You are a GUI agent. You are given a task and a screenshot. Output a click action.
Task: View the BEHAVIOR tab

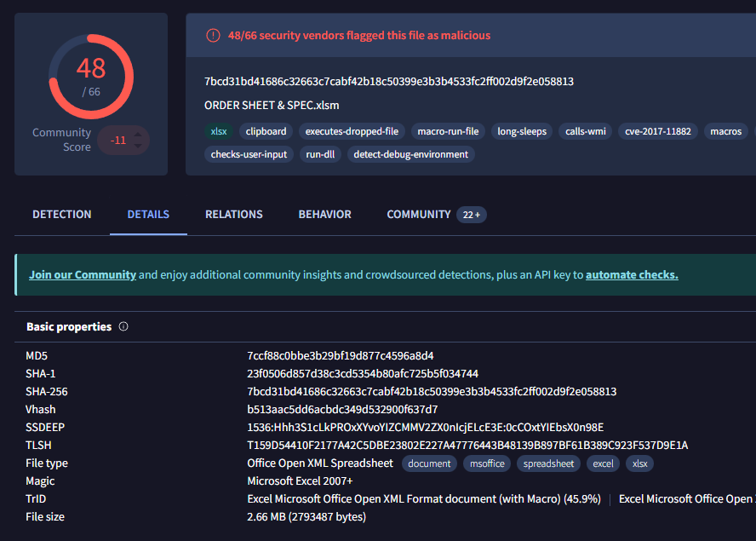[x=324, y=215]
